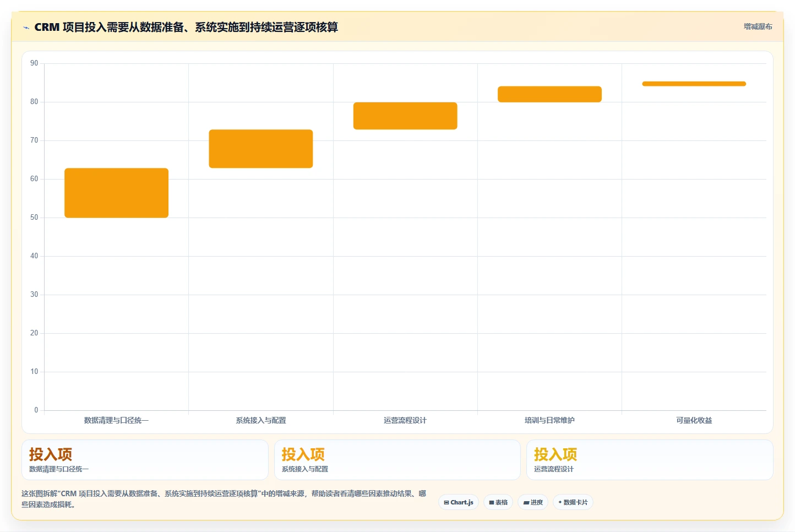Click the thin 可量化收益 bar
795x532 pixels.
click(694, 84)
